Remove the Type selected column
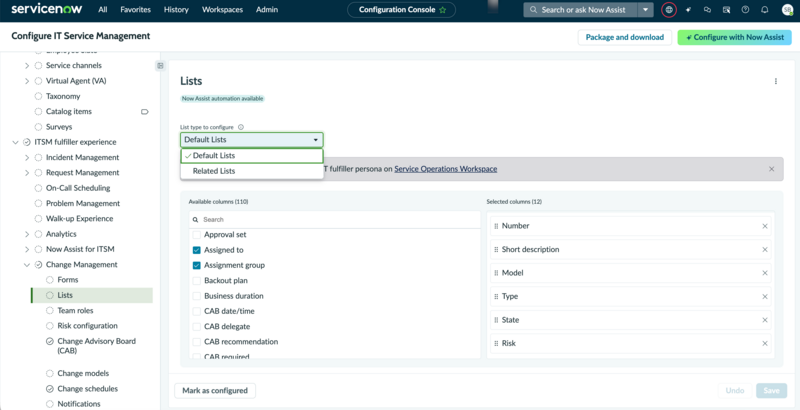 click(x=765, y=296)
